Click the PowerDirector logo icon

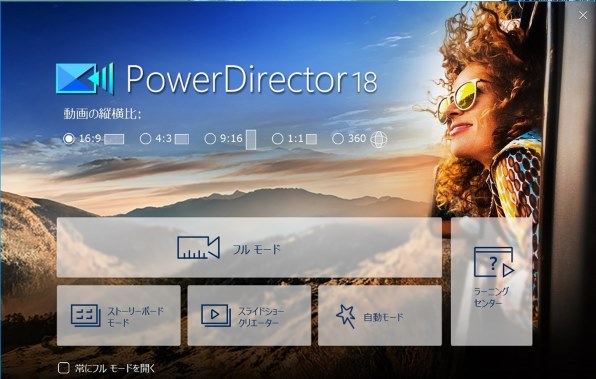(84, 78)
